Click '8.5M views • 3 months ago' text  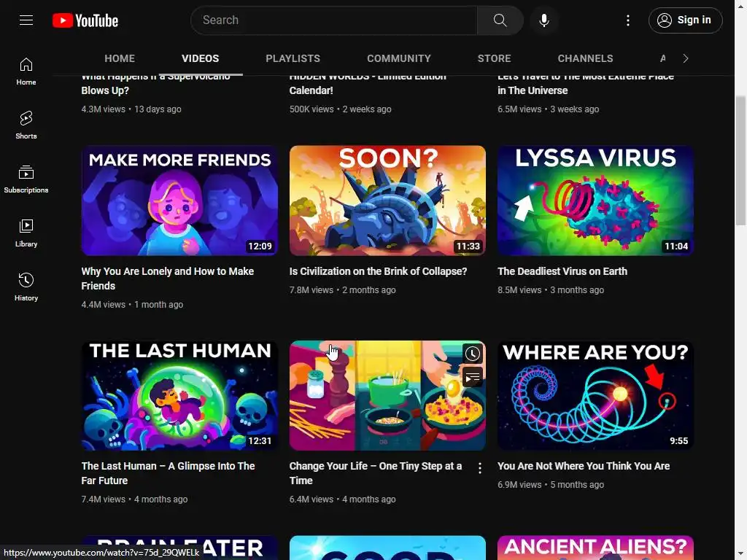tap(551, 290)
